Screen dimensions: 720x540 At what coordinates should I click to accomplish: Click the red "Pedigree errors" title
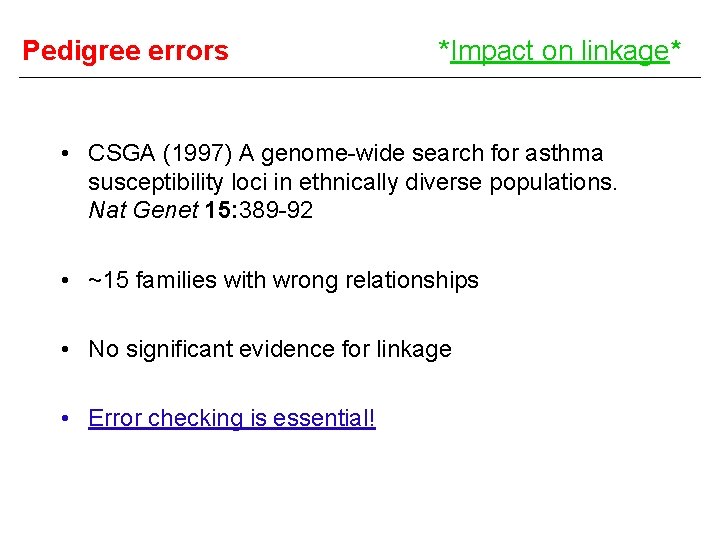[x=125, y=51]
